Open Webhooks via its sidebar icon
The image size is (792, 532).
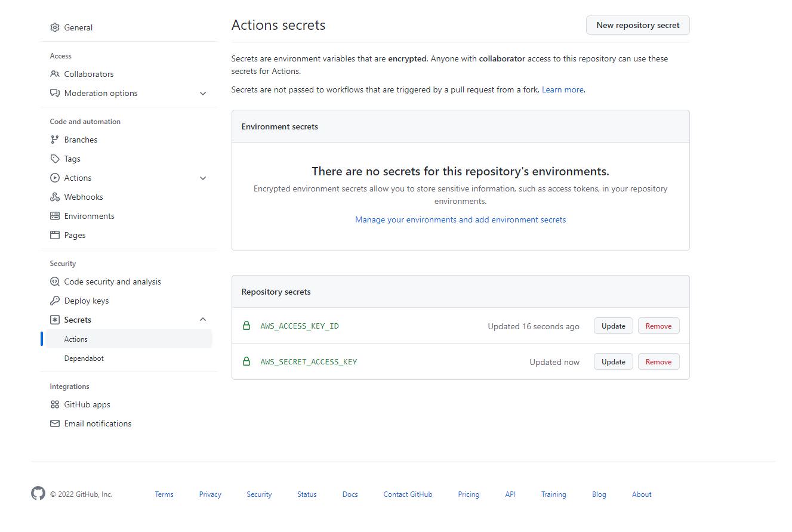coord(54,196)
